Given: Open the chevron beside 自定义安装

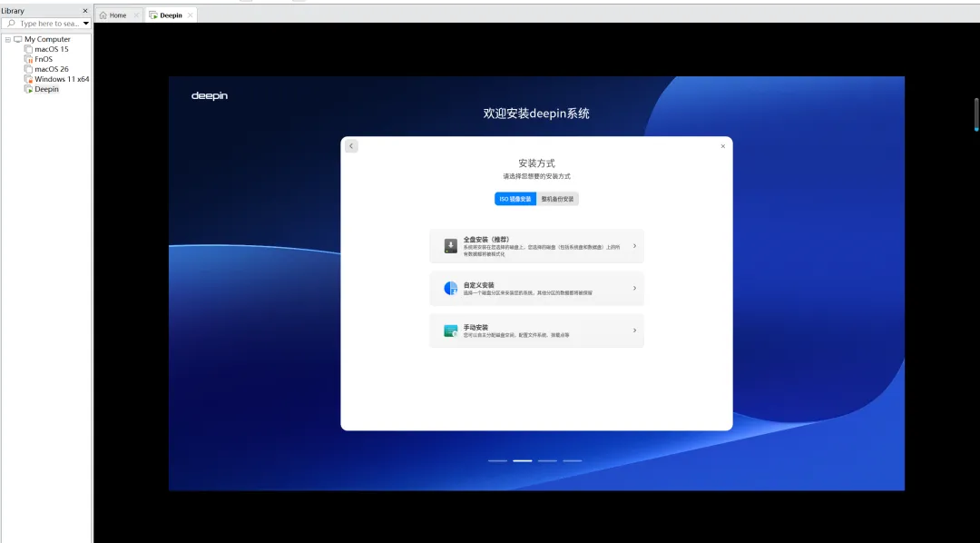Looking at the screenshot, I should 634,289.
